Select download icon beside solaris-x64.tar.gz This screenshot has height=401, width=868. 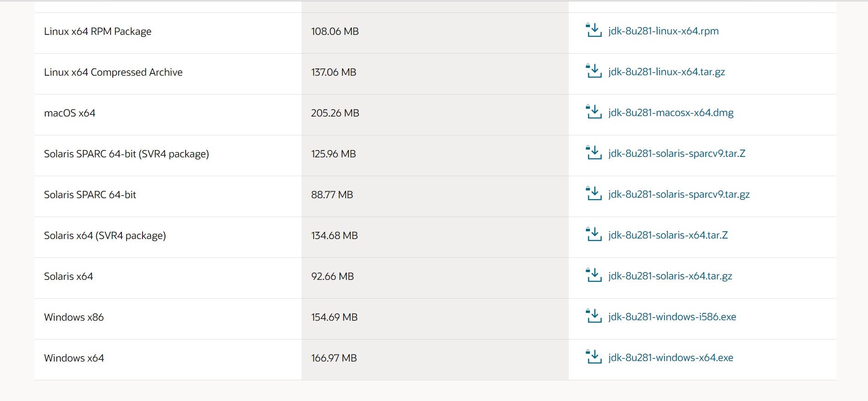coord(593,275)
